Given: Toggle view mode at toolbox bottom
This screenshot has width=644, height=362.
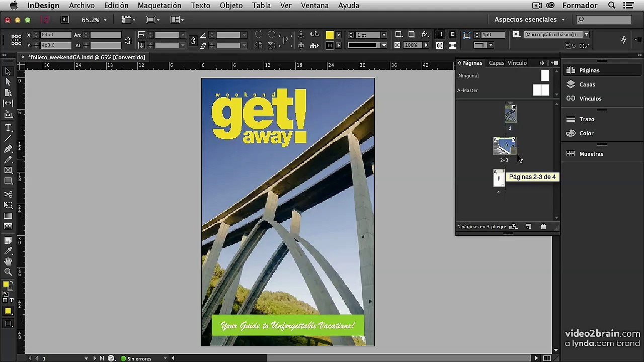Looking at the screenshot, I should (x=8, y=324).
